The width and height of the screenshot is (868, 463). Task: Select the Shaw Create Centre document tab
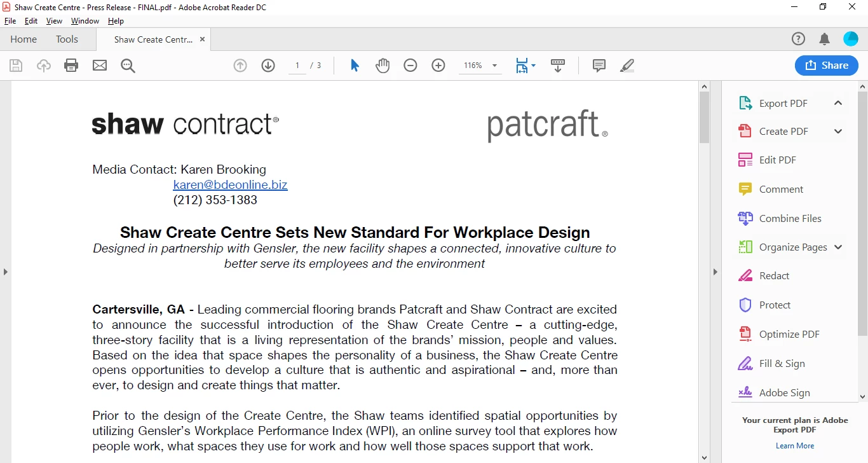click(x=153, y=39)
